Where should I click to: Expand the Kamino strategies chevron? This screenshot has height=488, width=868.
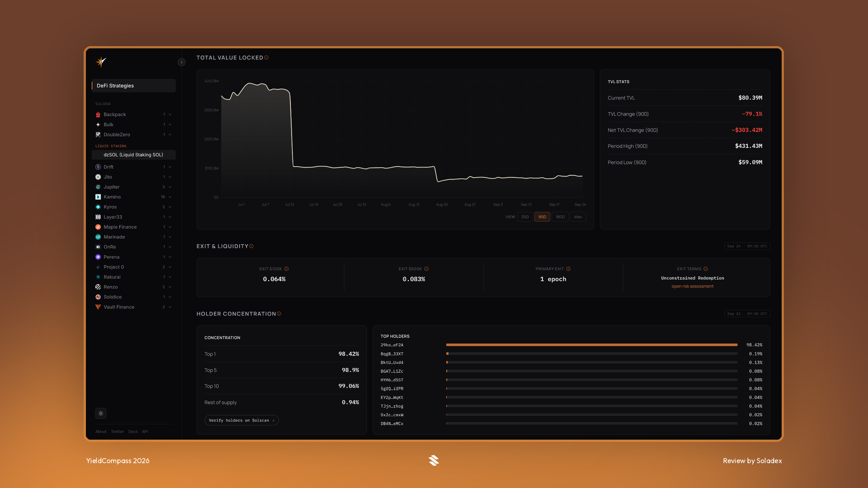(170, 197)
